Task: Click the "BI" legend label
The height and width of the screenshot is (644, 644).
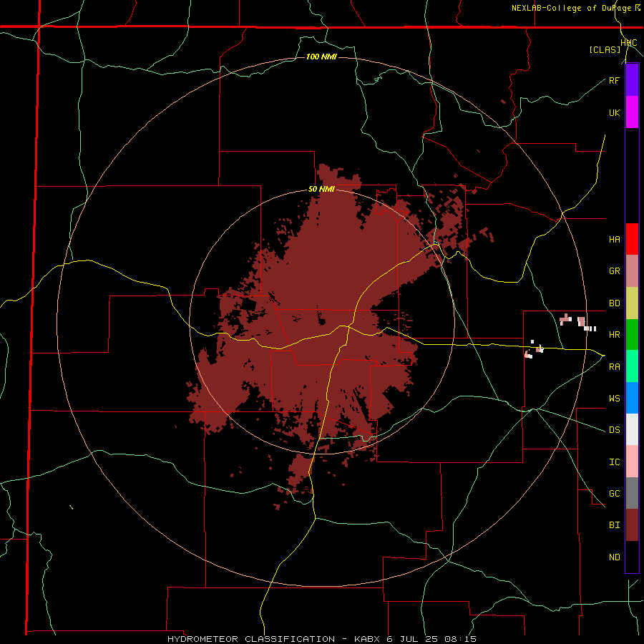Action: click(x=614, y=525)
